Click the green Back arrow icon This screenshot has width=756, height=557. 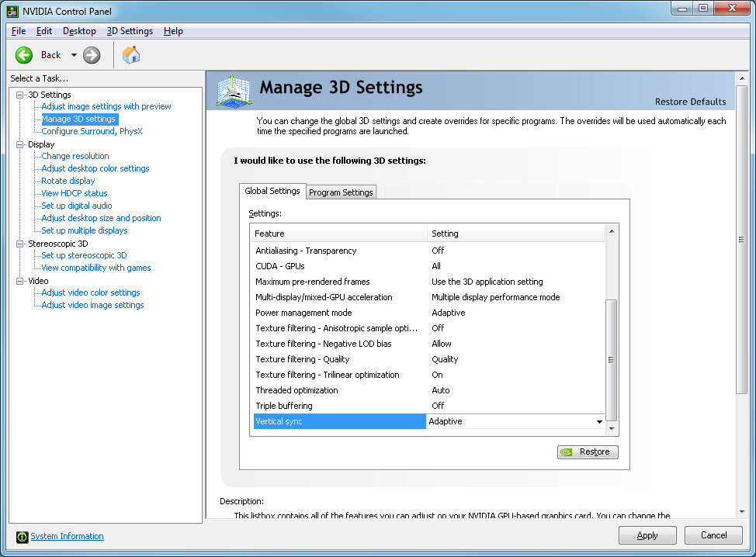coord(23,55)
